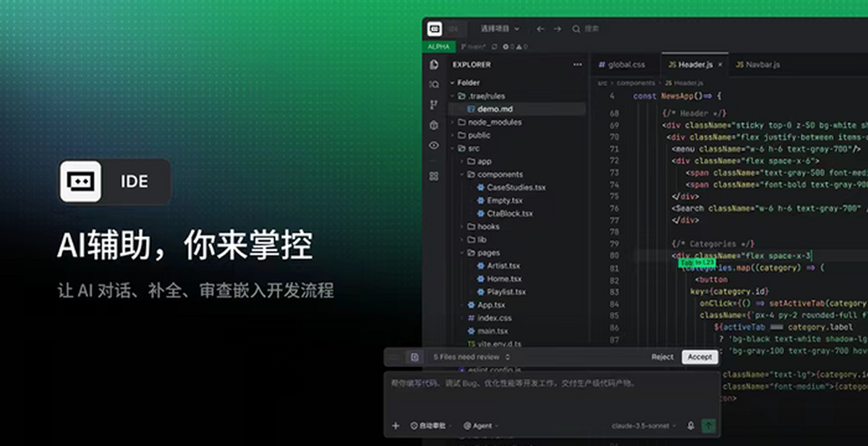Click the hash icon beside index.css
Screen dimensions: 868x446
(x=472, y=318)
